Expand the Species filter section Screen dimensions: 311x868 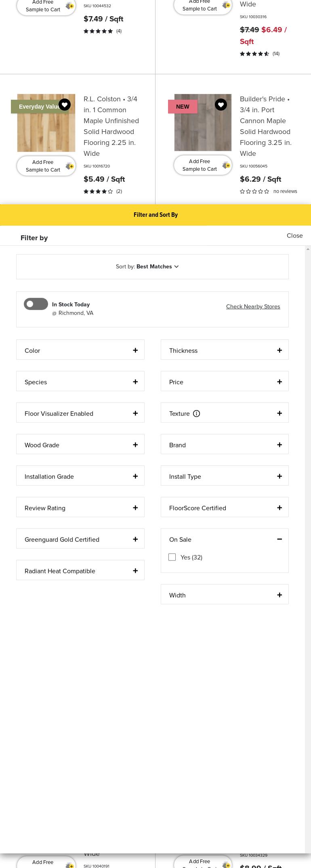(80, 382)
